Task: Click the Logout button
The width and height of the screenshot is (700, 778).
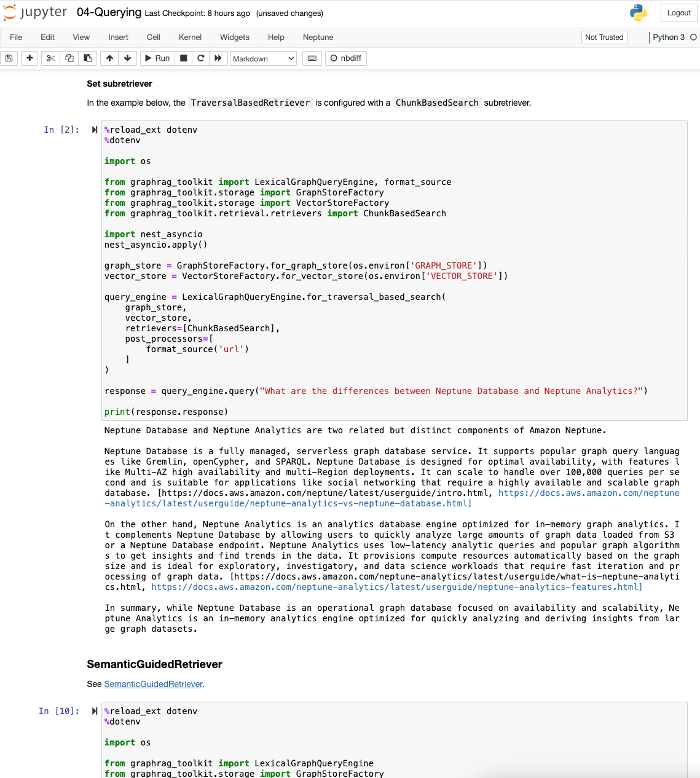Action: click(x=679, y=13)
